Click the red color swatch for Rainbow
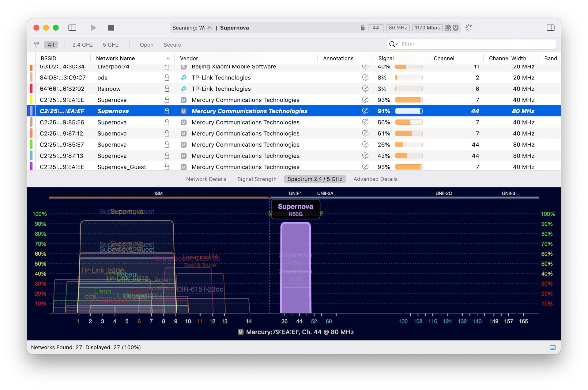 (x=31, y=89)
